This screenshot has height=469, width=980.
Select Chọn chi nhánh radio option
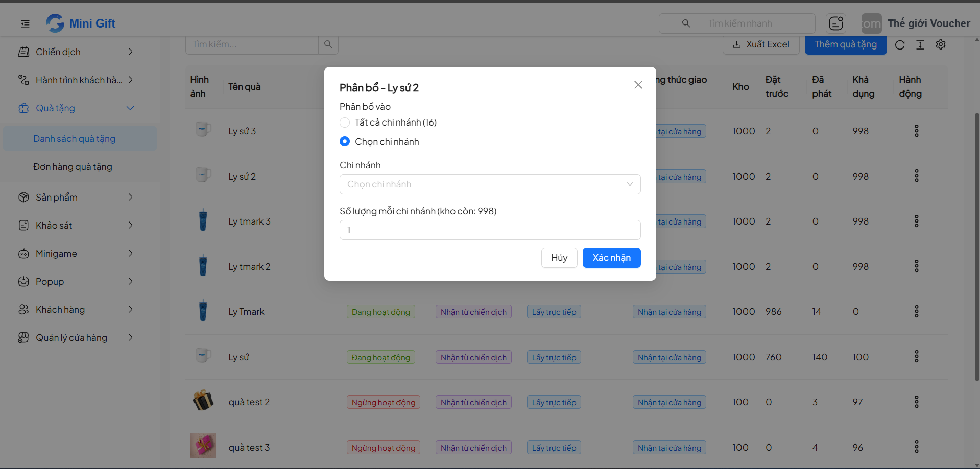pyautogui.click(x=345, y=141)
